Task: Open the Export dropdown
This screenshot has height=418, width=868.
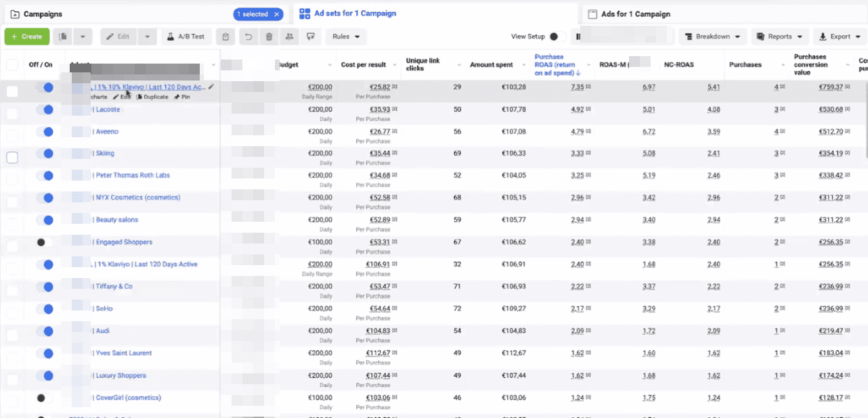Action: tap(840, 37)
